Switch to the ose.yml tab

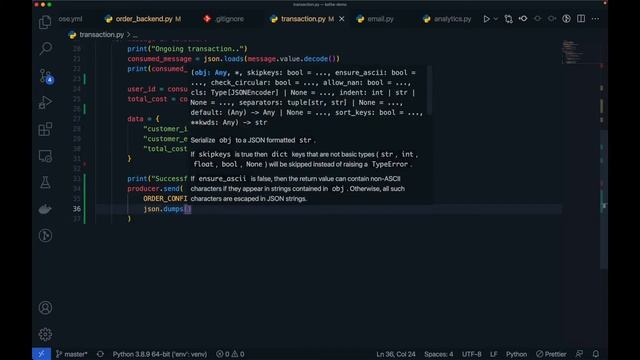70,19
